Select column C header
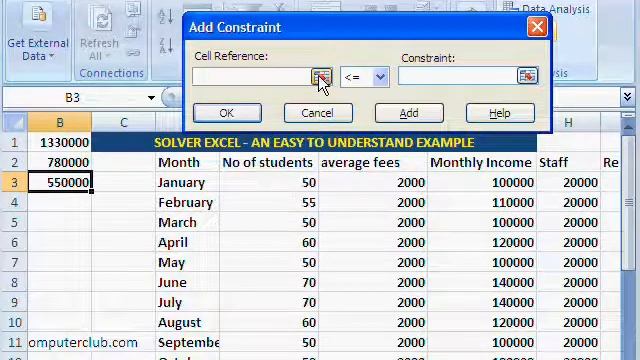640x360 pixels. 124,122
